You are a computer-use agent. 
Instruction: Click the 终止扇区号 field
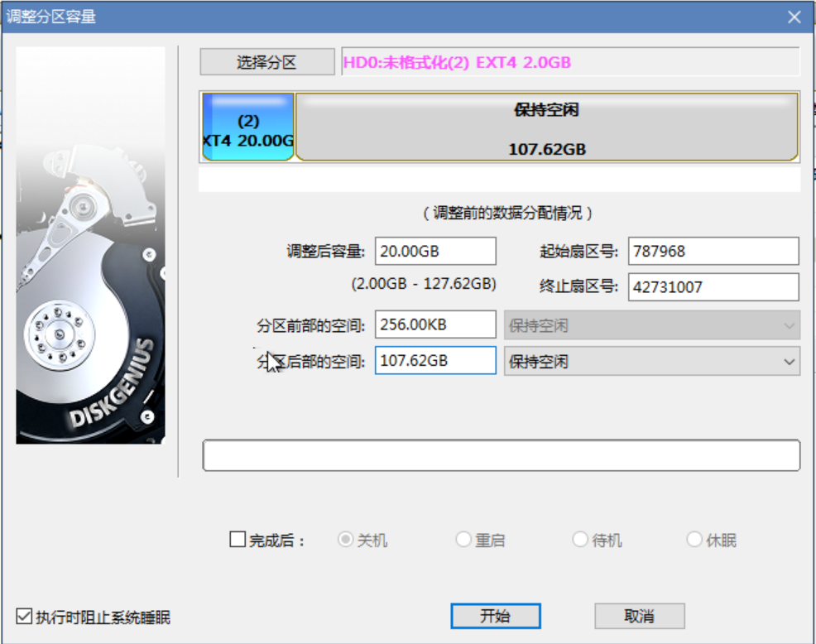tap(713, 287)
